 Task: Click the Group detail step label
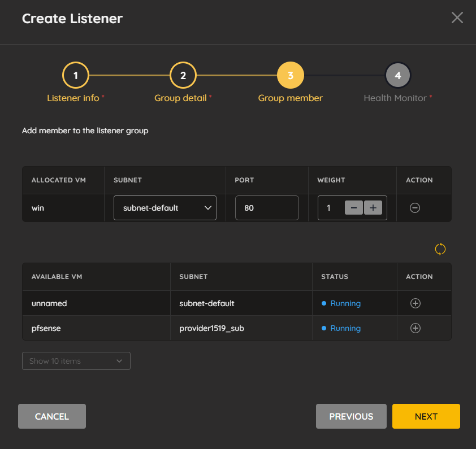[181, 98]
